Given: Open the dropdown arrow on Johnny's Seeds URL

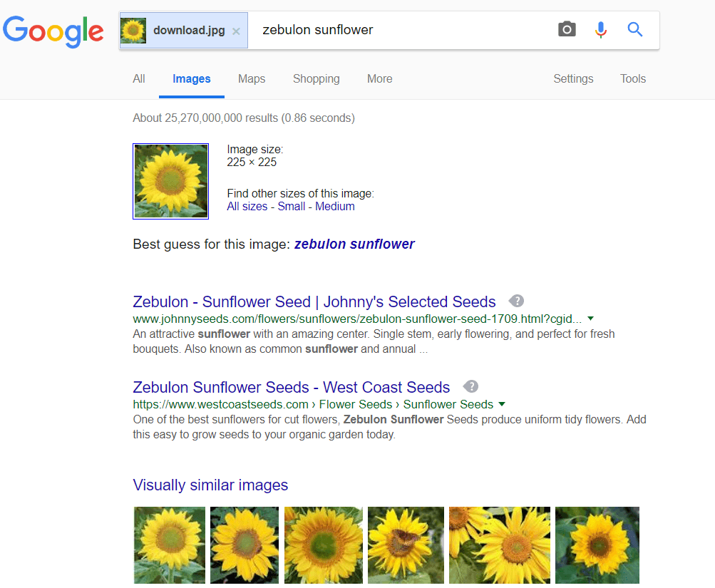Looking at the screenshot, I should 590,318.
